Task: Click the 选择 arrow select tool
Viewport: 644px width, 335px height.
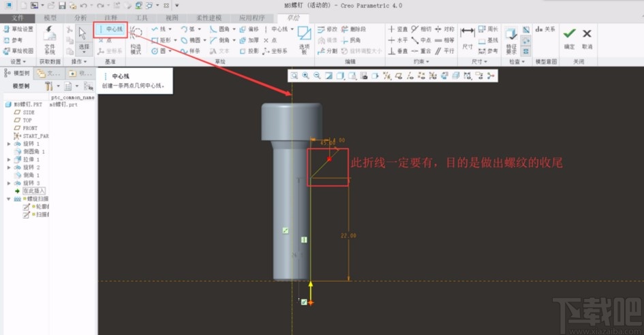Action: tap(83, 39)
